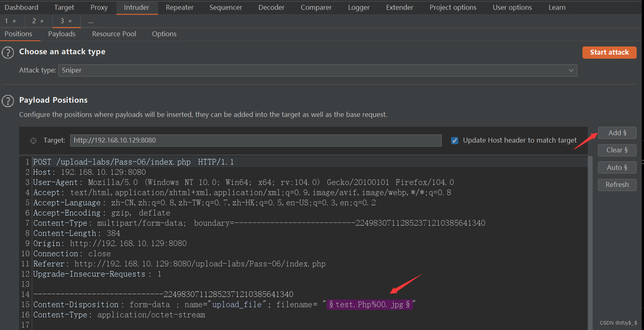Go to the Sequencer tab
Screen dimensions: 644x330
point(226,7)
